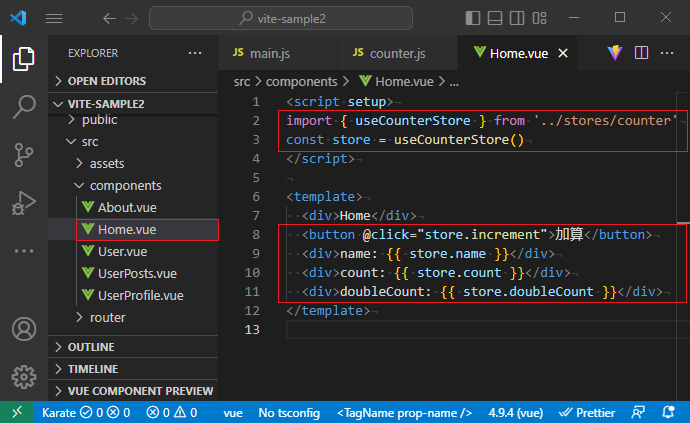
Task: Place cursor on empty line 13
Action: (480, 329)
